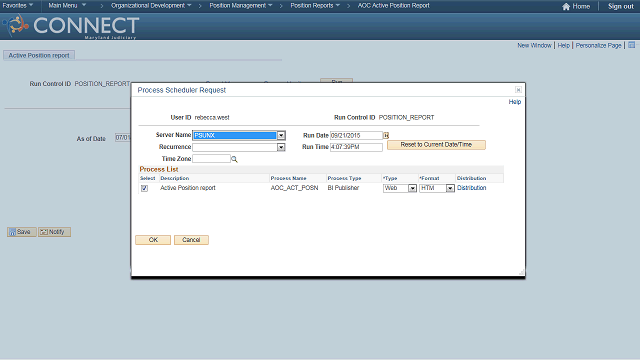The image size is (640, 360).
Task: Expand Organizational Development breadcrumb menu
Action: (151, 5)
